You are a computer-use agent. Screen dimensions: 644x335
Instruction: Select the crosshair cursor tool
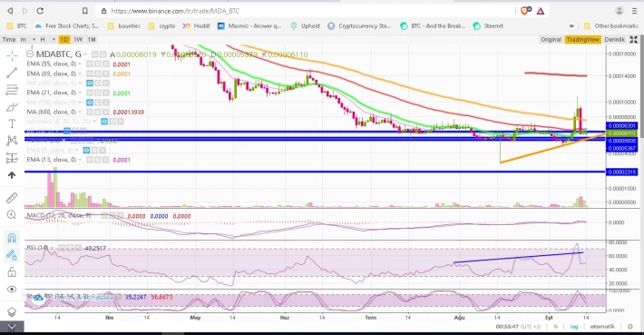pyautogui.click(x=12, y=55)
